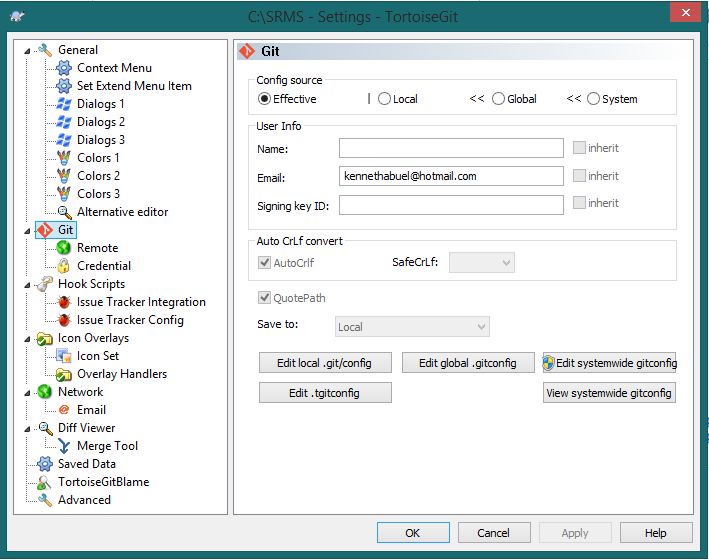
Task: Open Help for the settings dialog
Action: pyautogui.click(x=656, y=533)
